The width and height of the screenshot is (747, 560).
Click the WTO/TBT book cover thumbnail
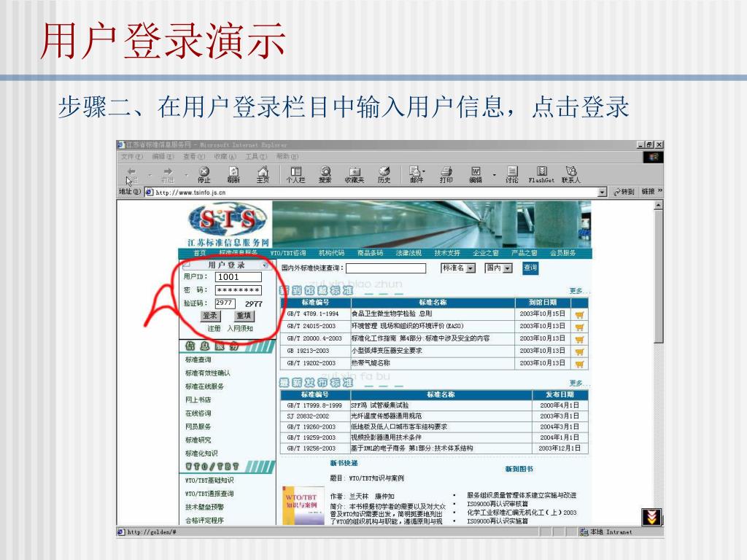tap(302, 506)
